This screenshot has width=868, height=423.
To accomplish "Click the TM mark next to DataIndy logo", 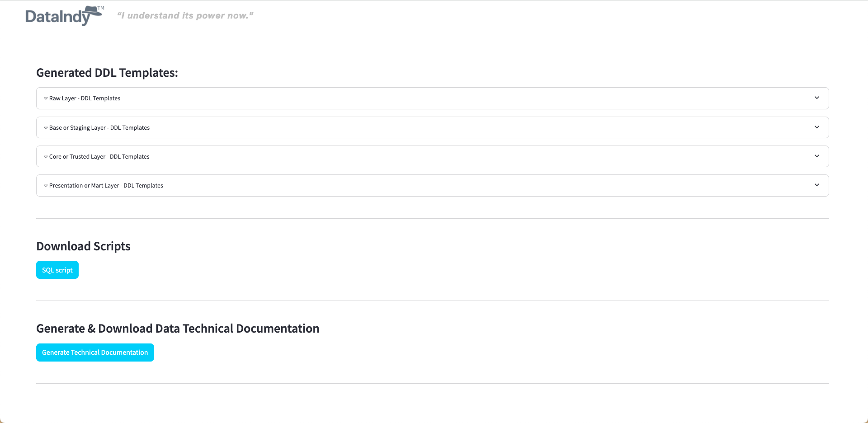I will [x=101, y=7].
